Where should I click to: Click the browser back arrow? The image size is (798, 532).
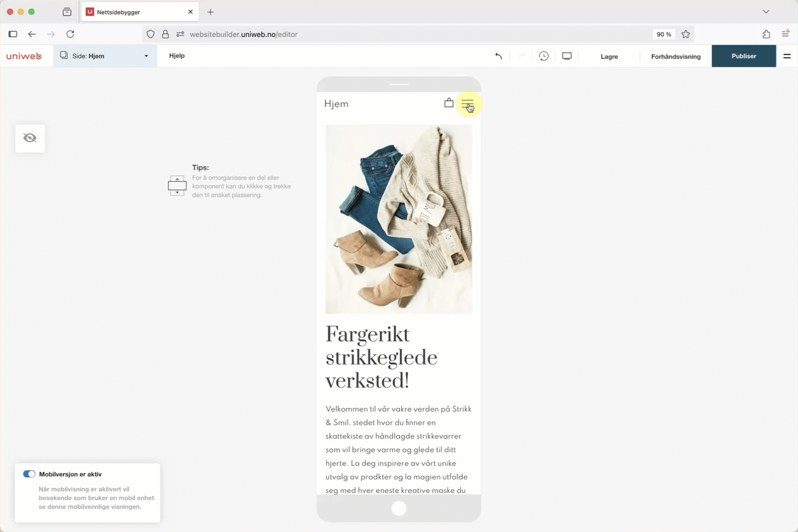[32, 34]
